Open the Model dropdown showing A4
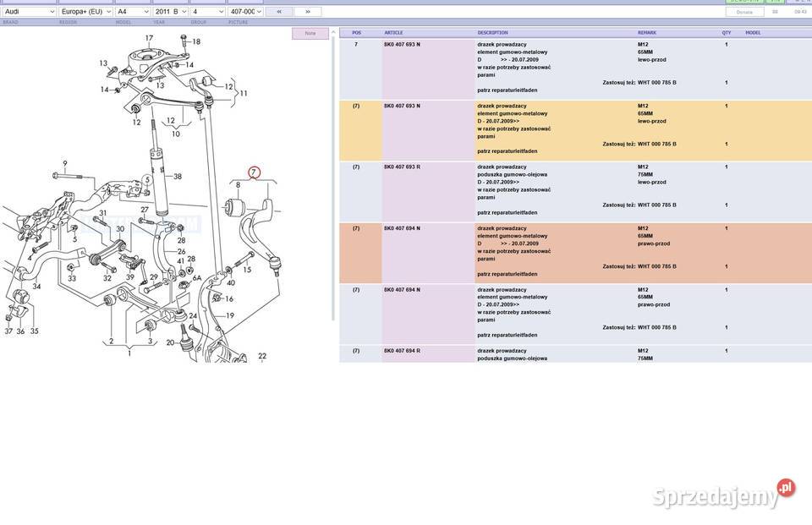Screen dimensions: 812x525 coord(133,12)
